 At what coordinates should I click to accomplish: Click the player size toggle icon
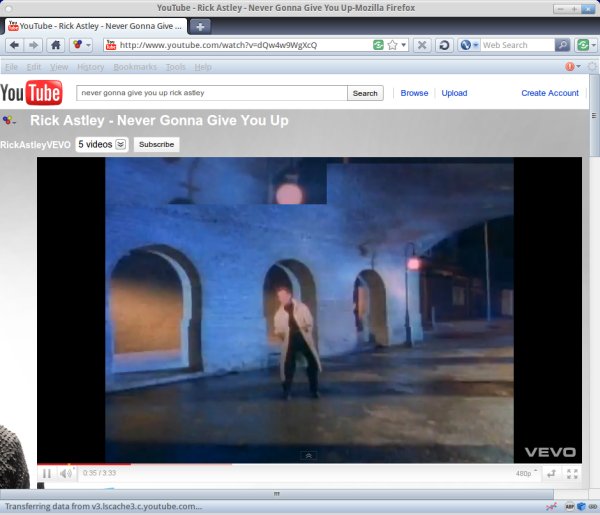click(551, 474)
